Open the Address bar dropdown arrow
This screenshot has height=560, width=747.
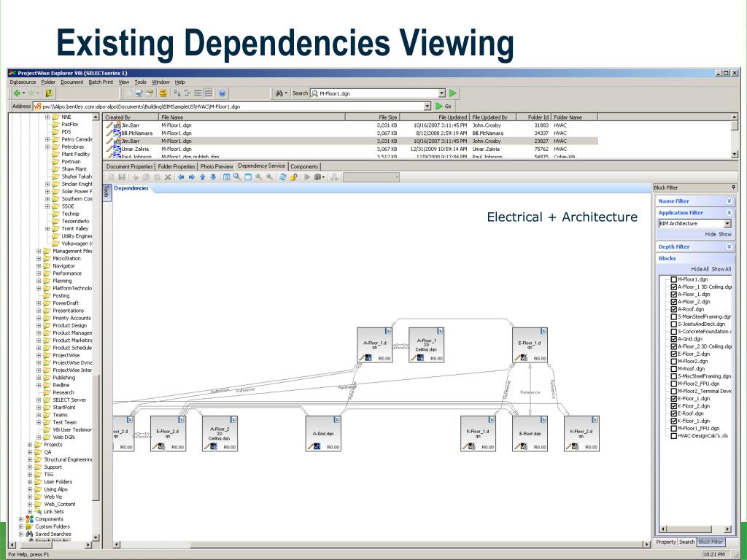point(427,106)
